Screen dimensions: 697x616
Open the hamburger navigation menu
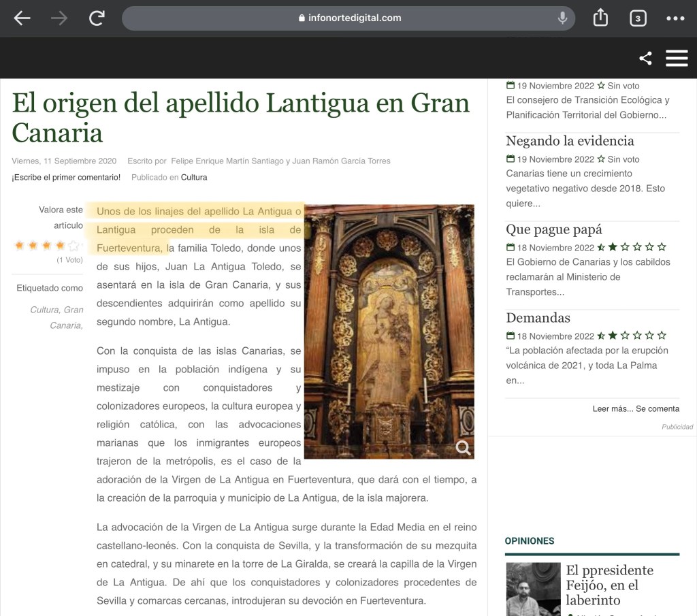[x=677, y=59]
